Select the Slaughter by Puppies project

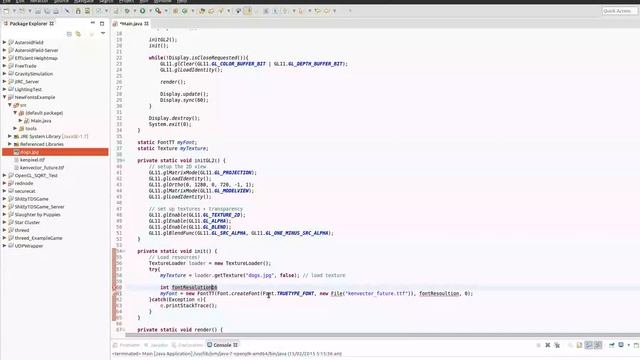[37, 215]
